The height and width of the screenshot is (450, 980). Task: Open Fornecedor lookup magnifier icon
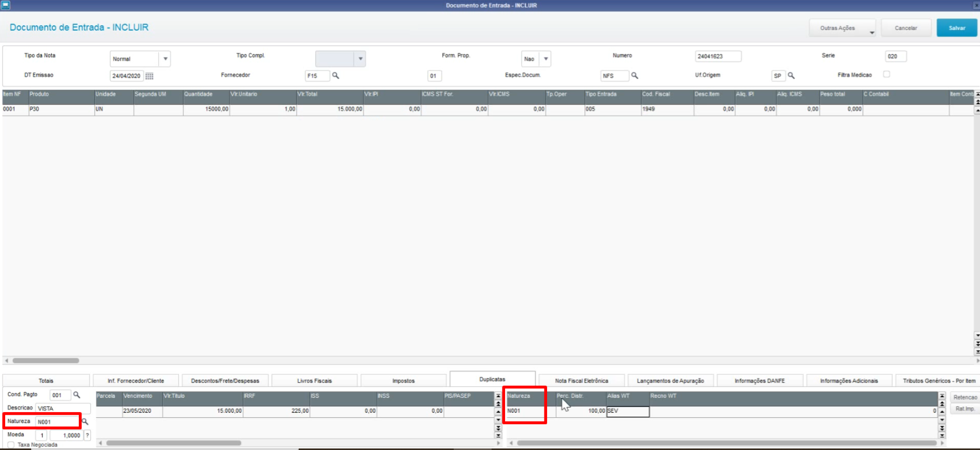tap(335, 76)
